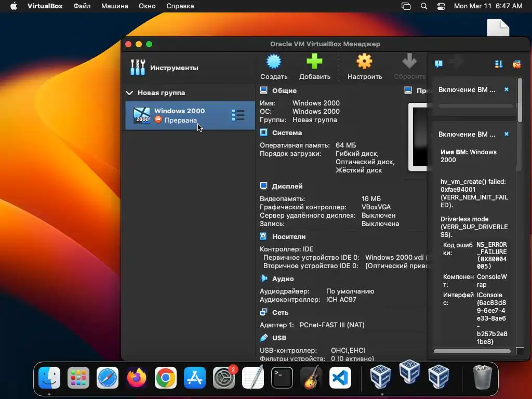Open the Справка menu
The width and height of the screenshot is (532, 399).
point(180,6)
